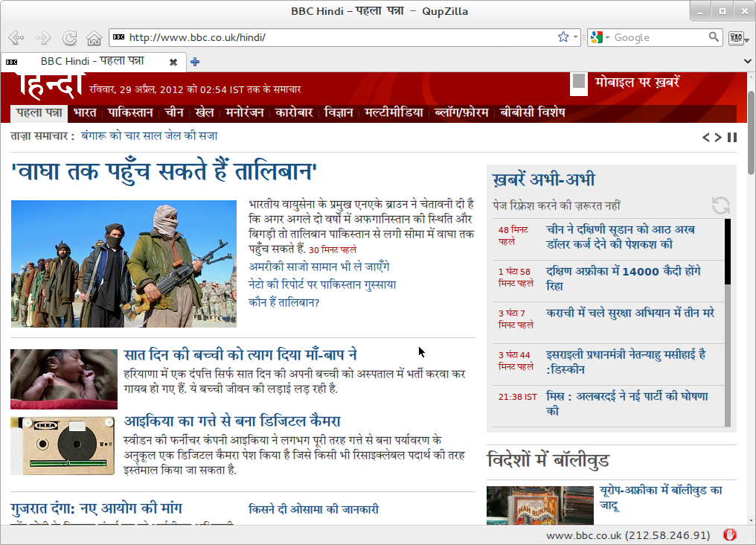756x545 pixels.
Task: Click the latest news panel scrollbar thumb
Action: click(728, 251)
